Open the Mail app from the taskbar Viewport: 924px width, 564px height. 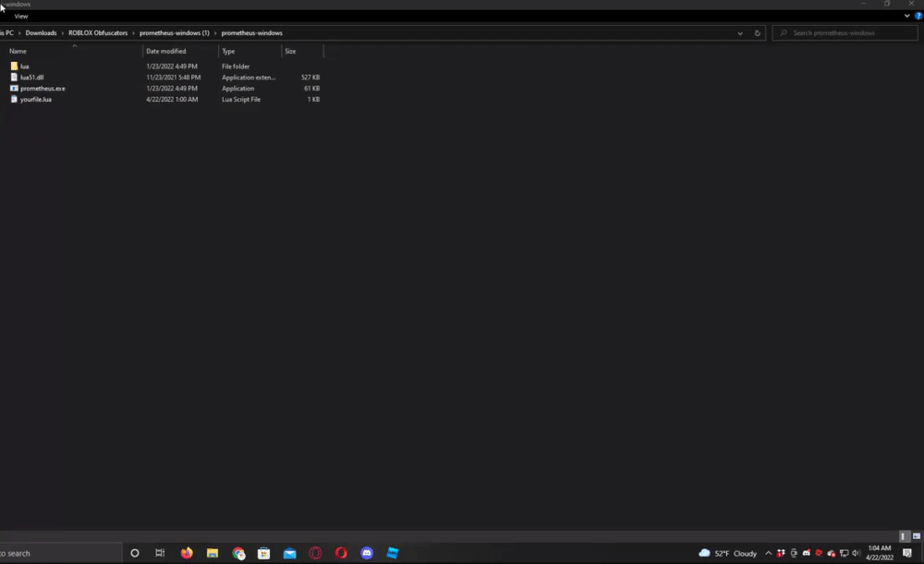pyautogui.click(x=290, y=554)
